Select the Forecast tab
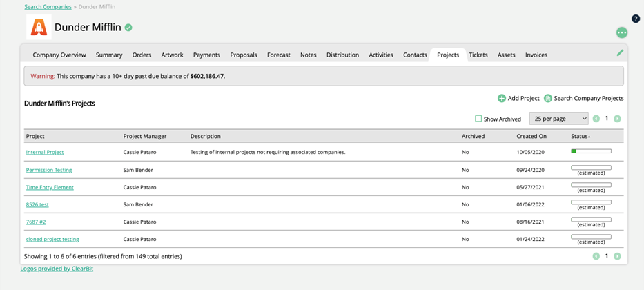Image resolution: width=644 pixels, height=290 pixels. (279, 55)
